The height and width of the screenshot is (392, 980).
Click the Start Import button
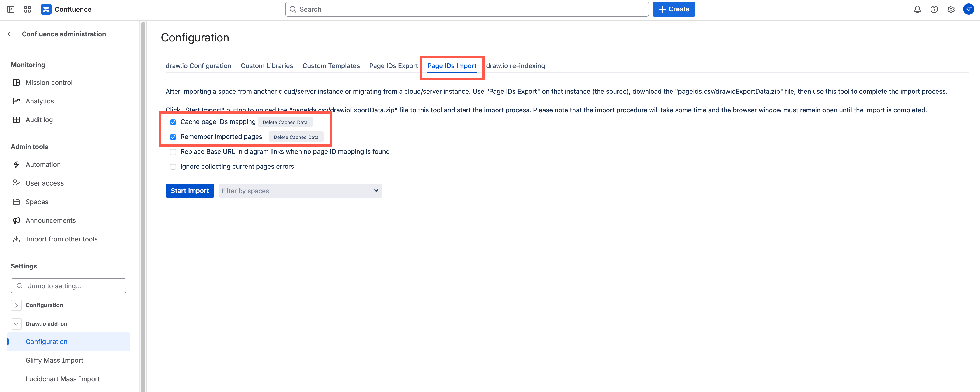(x=190, y=190)
